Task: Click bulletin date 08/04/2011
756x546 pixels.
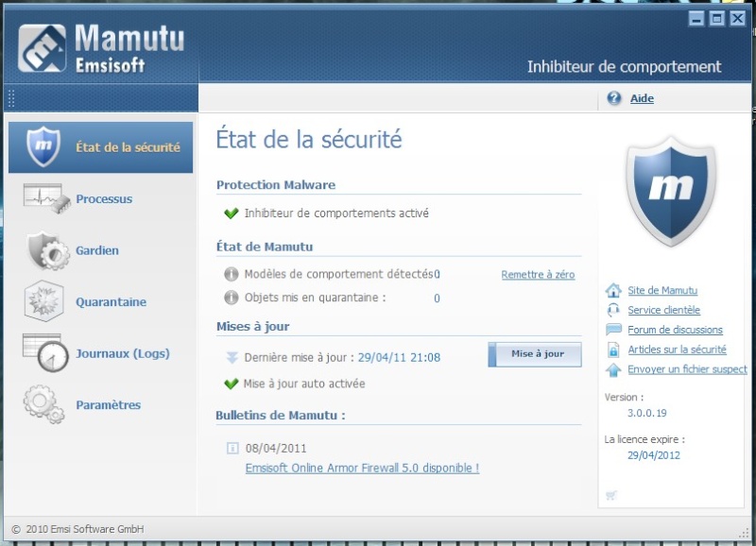Action: pos(276,449)
